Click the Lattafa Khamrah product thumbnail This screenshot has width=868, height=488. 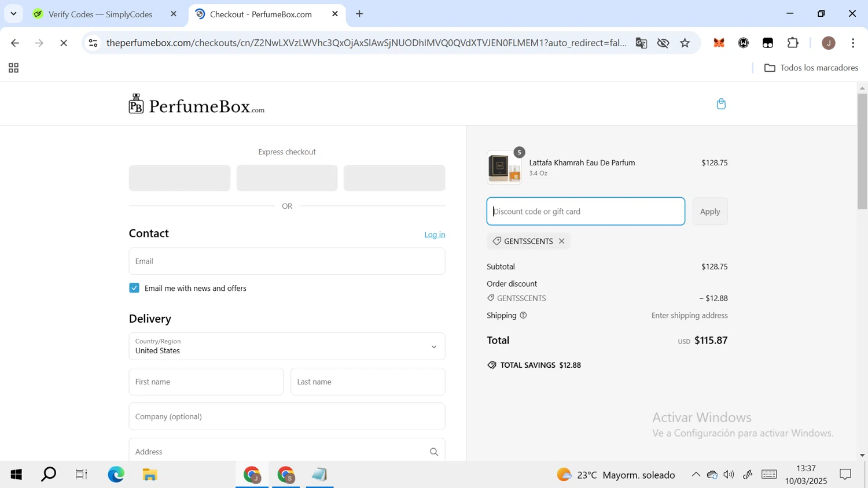pyautogui.click(x=504, y=168)
